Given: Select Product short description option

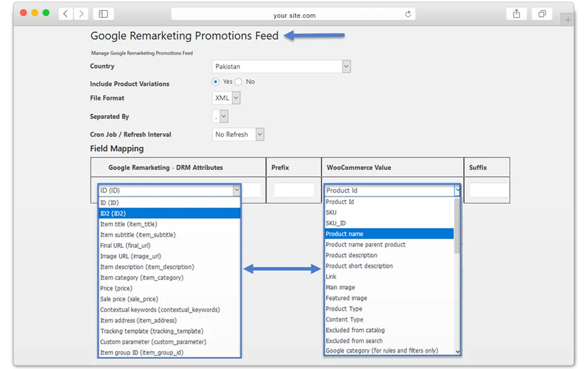Looking at the screenshot, I should pyautogui.click(x=389, y=266).
